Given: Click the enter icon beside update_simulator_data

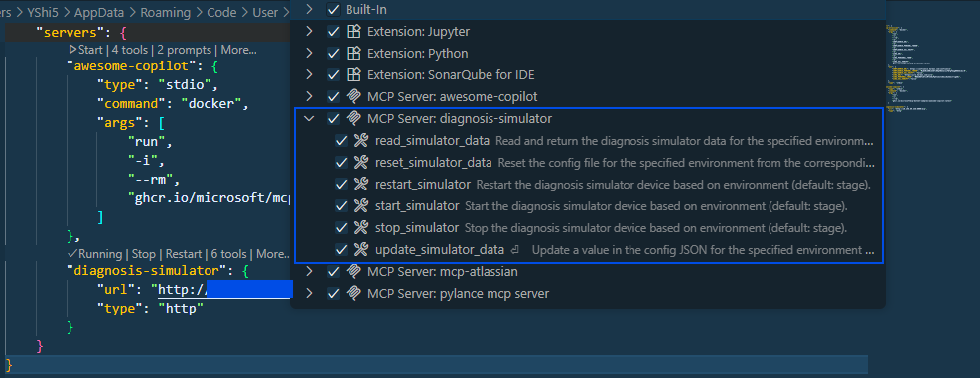Looking at the screenshot, I should [515, 250].
